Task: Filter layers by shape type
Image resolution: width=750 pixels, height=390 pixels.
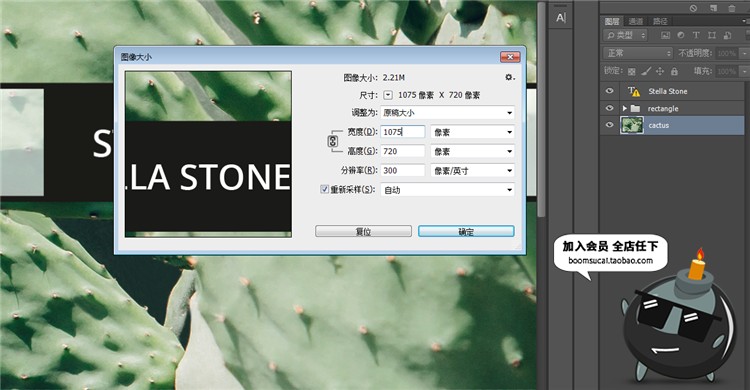Action: click(712, 35)
